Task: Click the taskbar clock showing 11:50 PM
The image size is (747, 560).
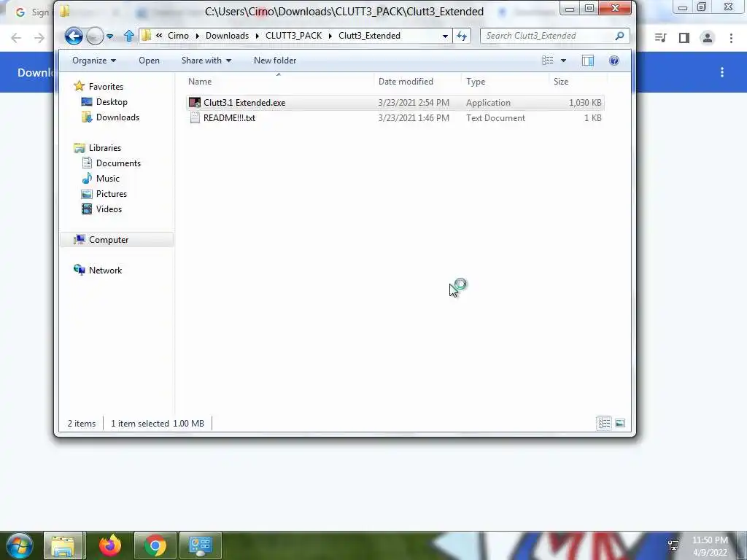Action: coord(710,546)
